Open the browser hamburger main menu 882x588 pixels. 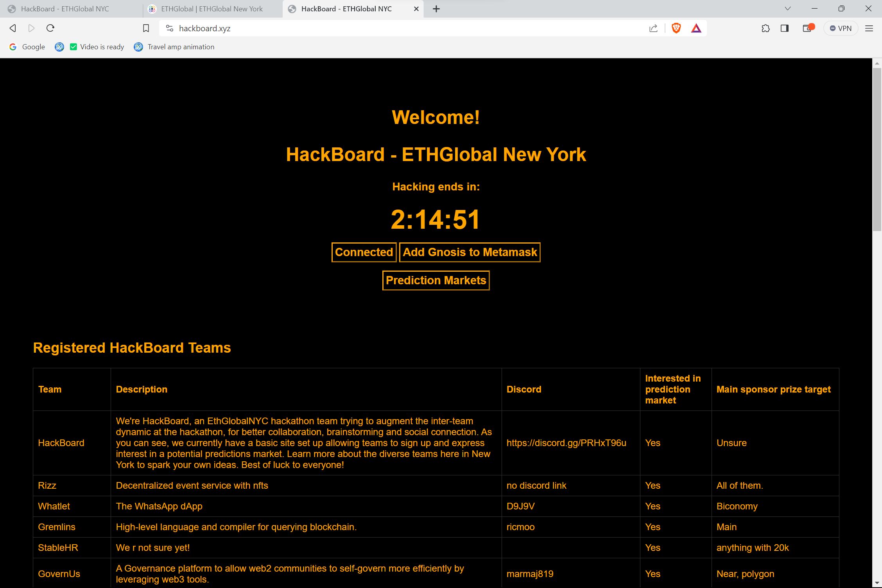click(869, 28)
